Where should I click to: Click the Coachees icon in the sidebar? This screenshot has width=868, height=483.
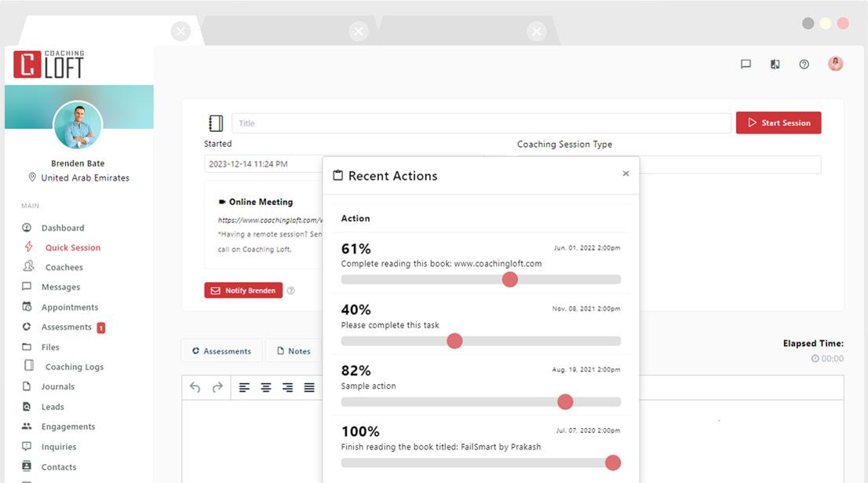pyautogui.click(x=28, y=266)
